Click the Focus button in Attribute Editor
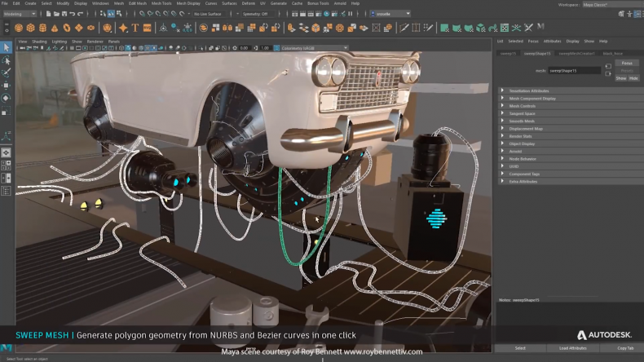 click(x=626, y=63)
